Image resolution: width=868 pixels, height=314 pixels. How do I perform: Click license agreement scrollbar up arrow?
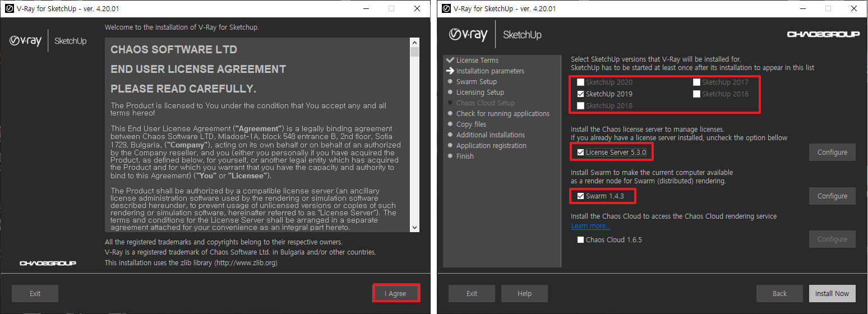click(414, 42)
